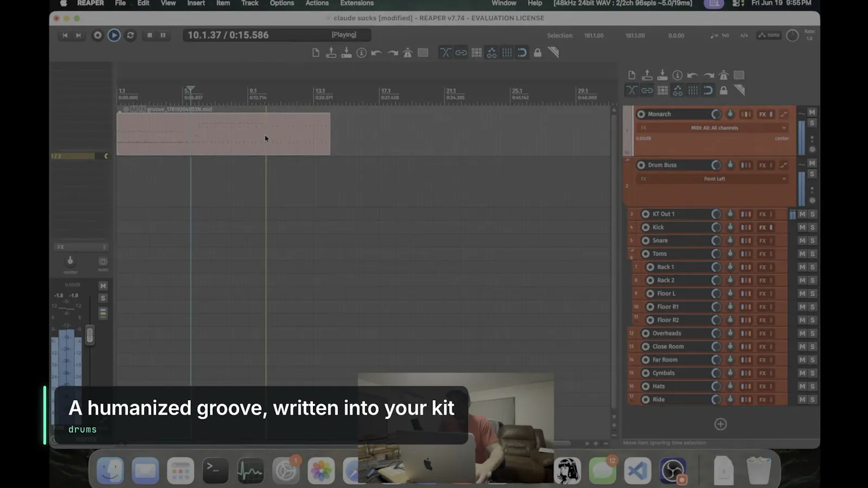
Task: Open routing for the Drum Buss track
Action: pyautogui.click(x=746, y=165)
